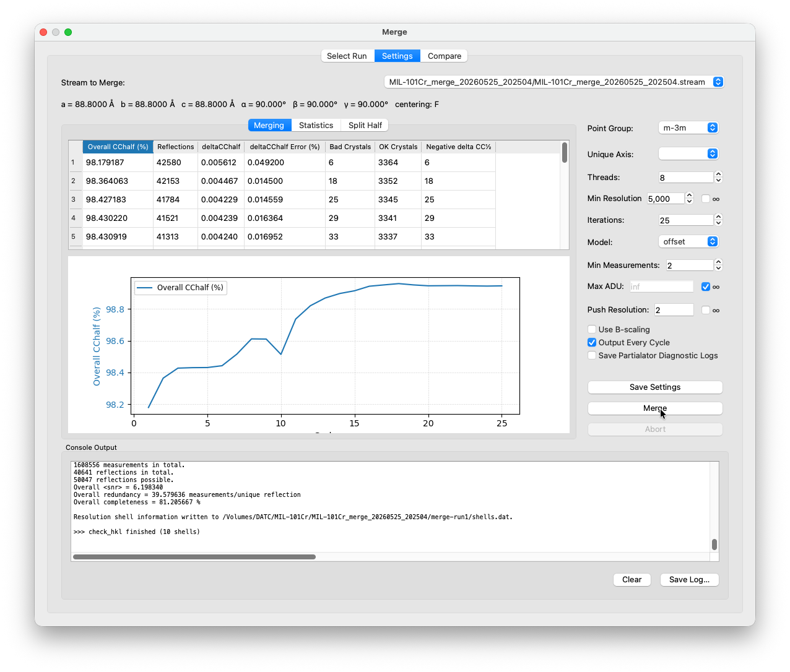Image resolution: width=790 pixels, height=672 pixels.
Task: Select cell value 98.179187
Action: [118, 162]
